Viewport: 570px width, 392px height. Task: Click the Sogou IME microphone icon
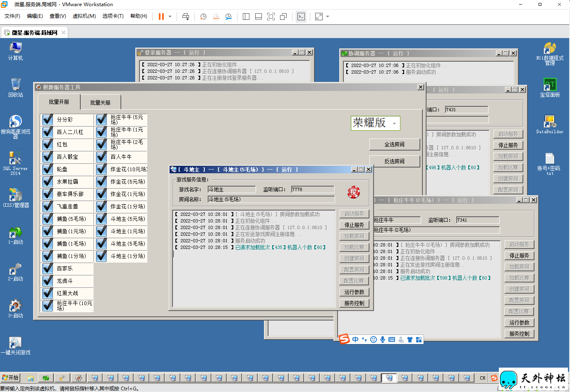[x=383, y=339]
